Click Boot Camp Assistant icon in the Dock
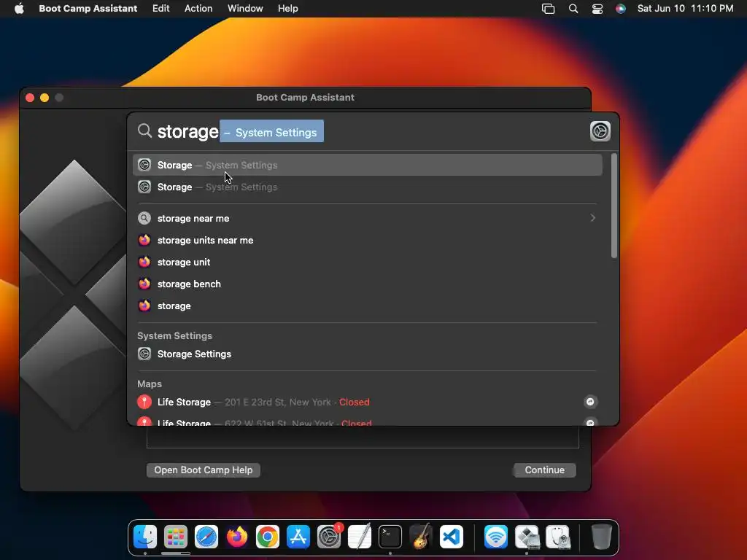747x560 pixels. tap(527, 537)
